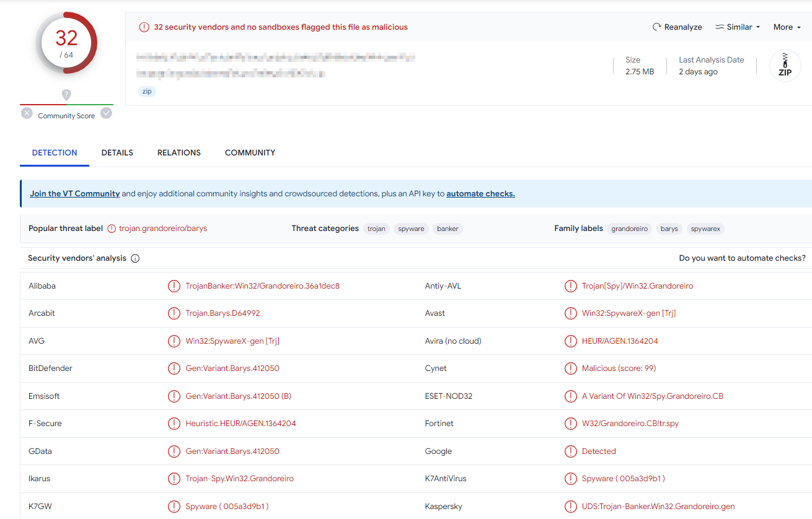The width and height of the screenshot is (812, 519).
Task: Open the COMMUNITY tab
Action: (x=250, y=152)
